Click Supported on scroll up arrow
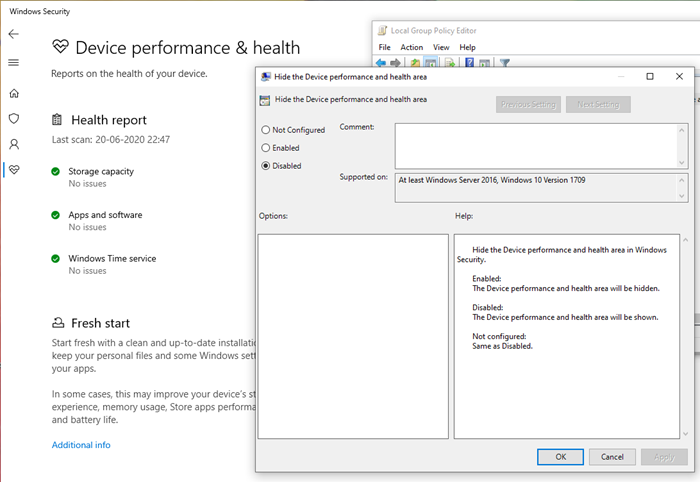Viewport: 700px width, 482px height. click(x=682, y=180)
